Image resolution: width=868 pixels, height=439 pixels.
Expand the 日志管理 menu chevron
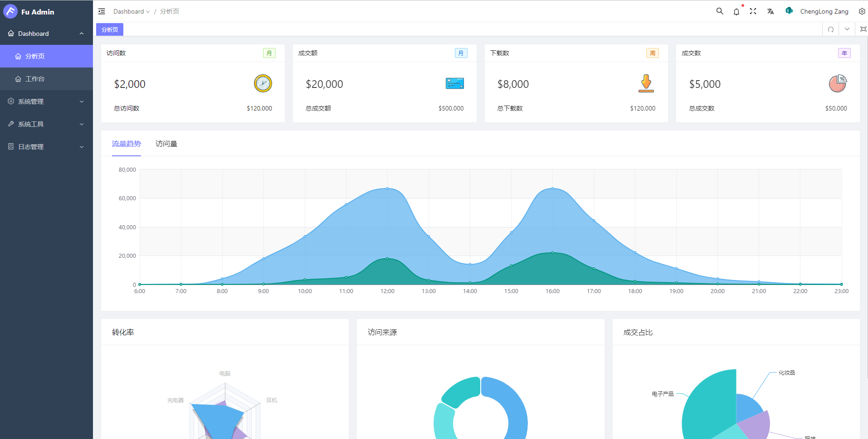click(x=82, y=147)
